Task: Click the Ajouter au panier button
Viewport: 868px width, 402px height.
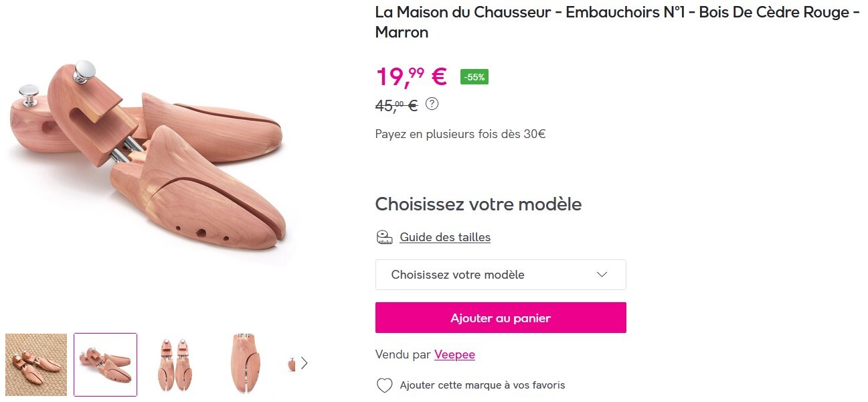Action: point(500,318)
